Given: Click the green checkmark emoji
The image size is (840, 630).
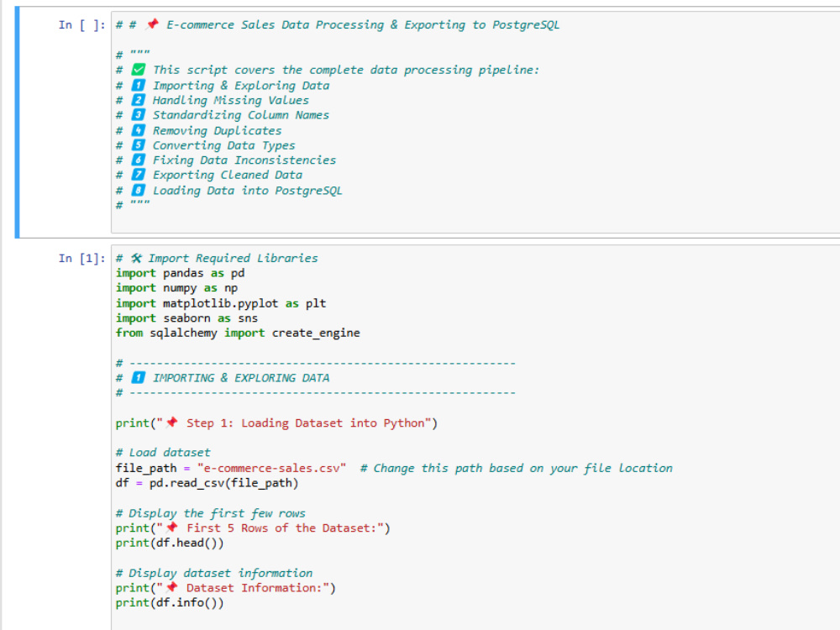Looking at the screenshot, I should (139, 70).
